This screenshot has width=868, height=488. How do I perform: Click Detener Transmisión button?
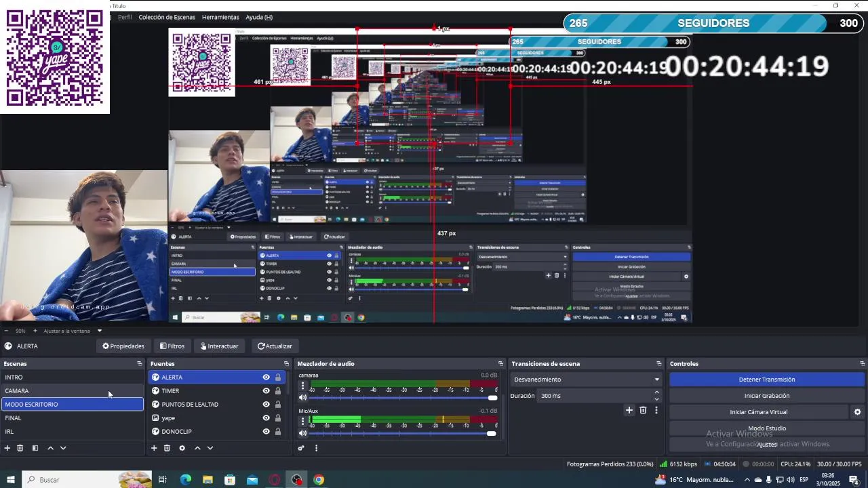pyautogui.click(x=766, y=380)
